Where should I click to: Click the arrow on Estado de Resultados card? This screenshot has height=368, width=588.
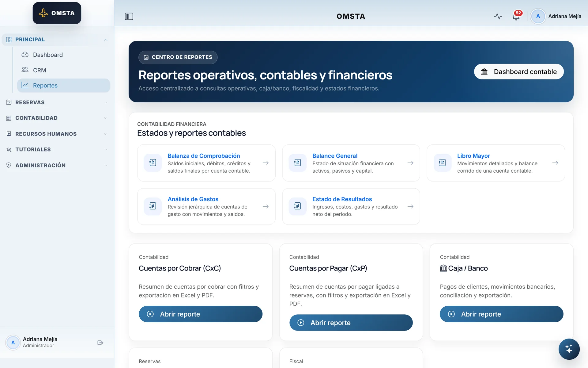click(410, 206)
